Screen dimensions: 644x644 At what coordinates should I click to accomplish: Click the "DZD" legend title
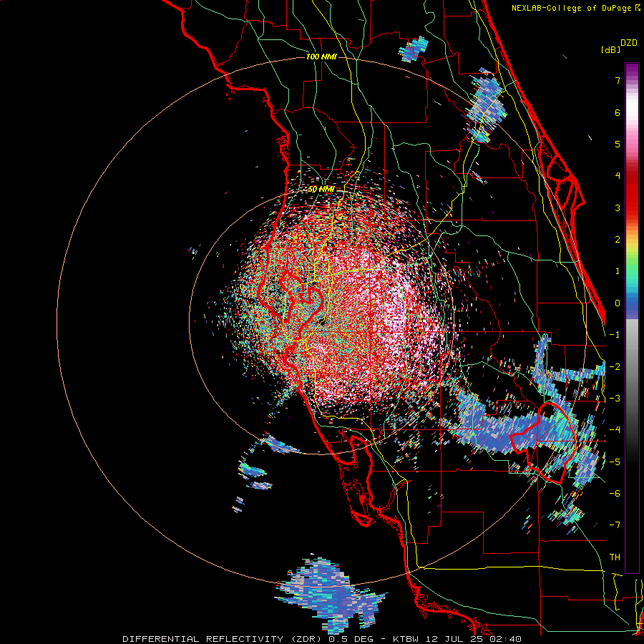point(629,43)
